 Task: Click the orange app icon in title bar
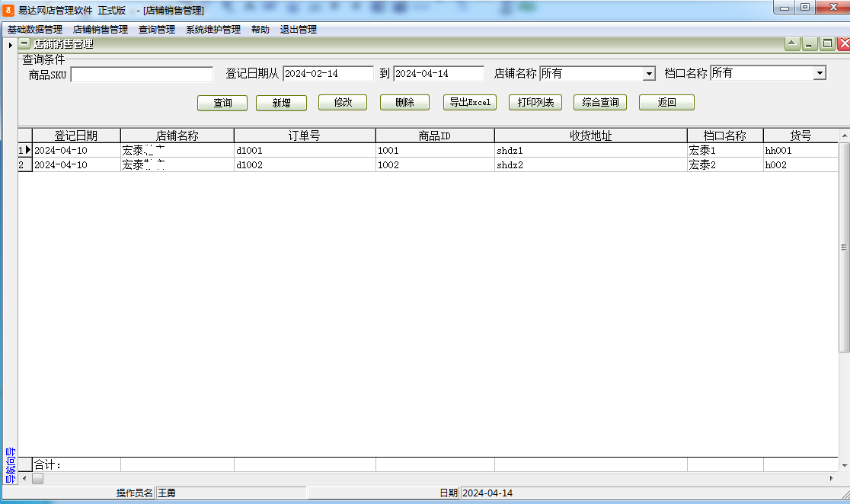(x=8, y=10)
